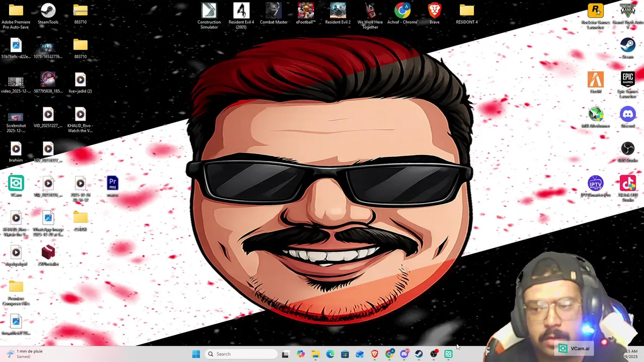Screen dimensions: 644x362
Task: Open the weather widget showing pluie
Action: (24, 354)
